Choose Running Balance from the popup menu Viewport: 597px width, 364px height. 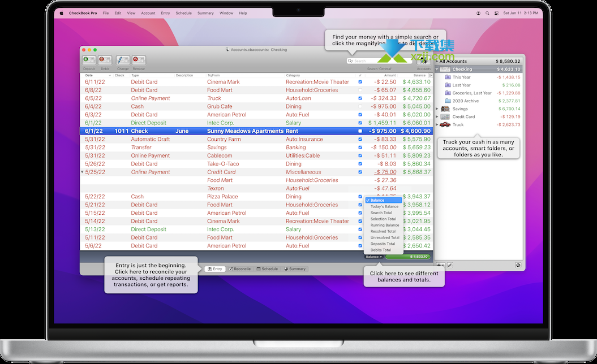[384, 225]
